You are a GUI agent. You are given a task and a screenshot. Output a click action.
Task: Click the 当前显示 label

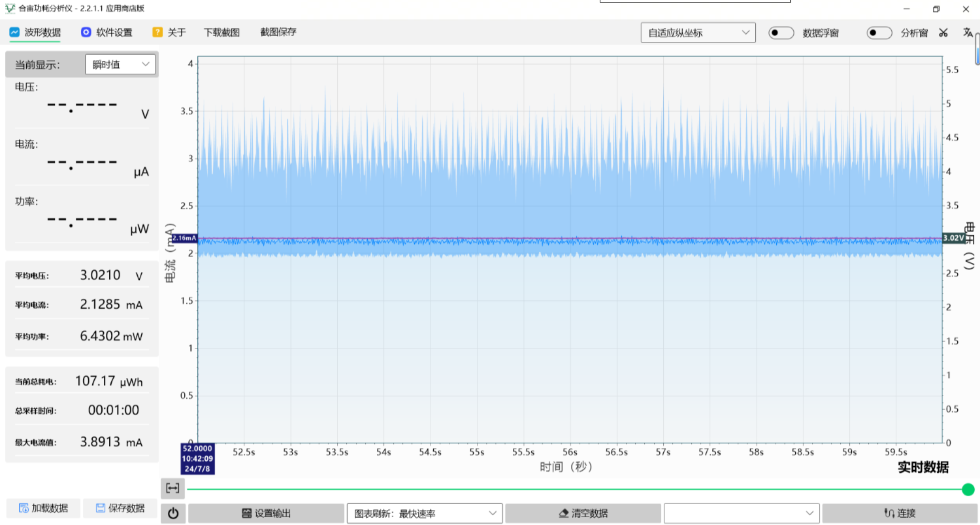click(37, 65)
